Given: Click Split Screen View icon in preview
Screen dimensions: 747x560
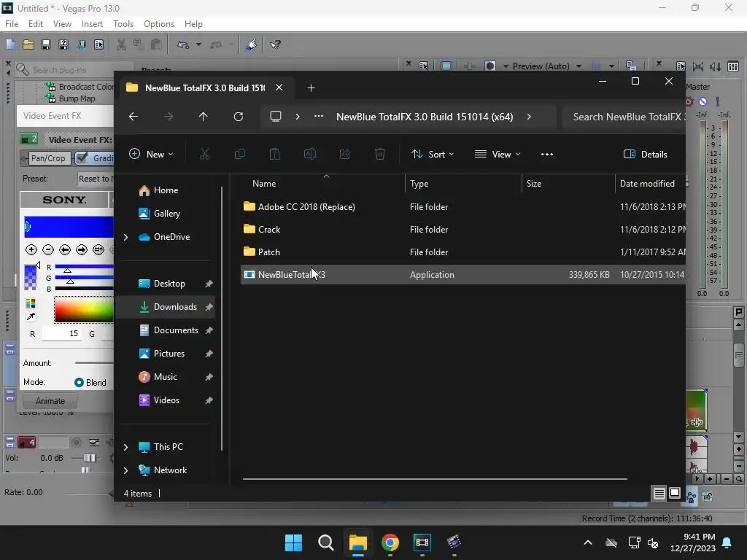Looking at the screenshot, I should click(489, 66).
